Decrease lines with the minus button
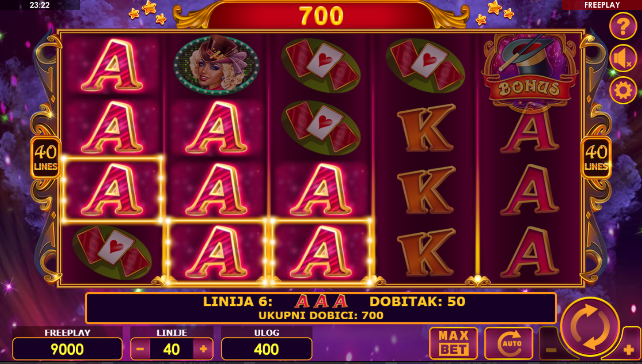 coord(140,349)
